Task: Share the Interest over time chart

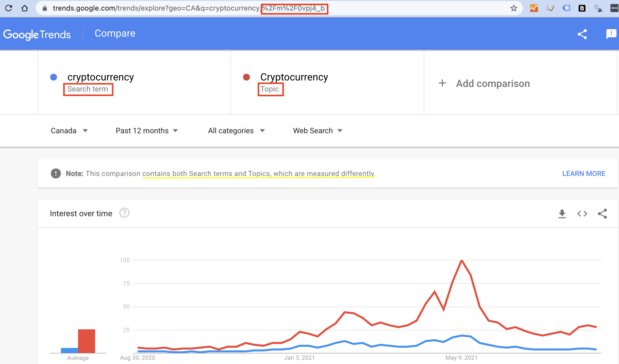Action: (602, 214)
